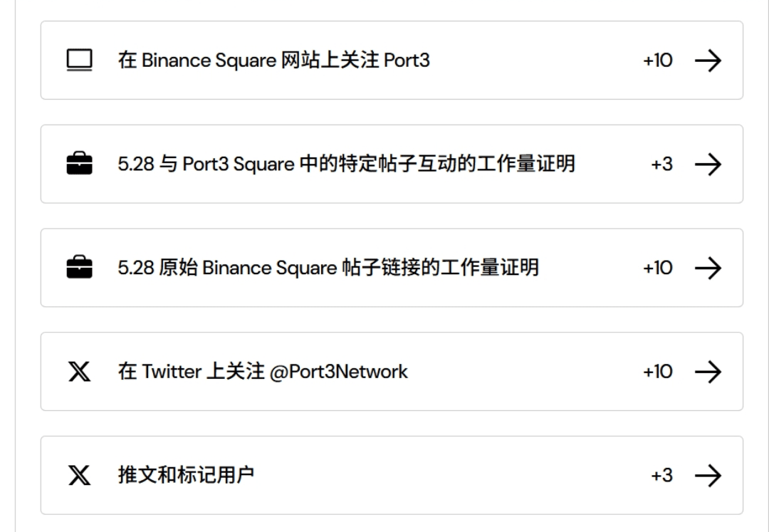Select task text 与 Port3 Square 中的特定帖子互动的工作量证明
Image resolution: width=769 pixels, height=532 pixels.
[x=367, y=164]
